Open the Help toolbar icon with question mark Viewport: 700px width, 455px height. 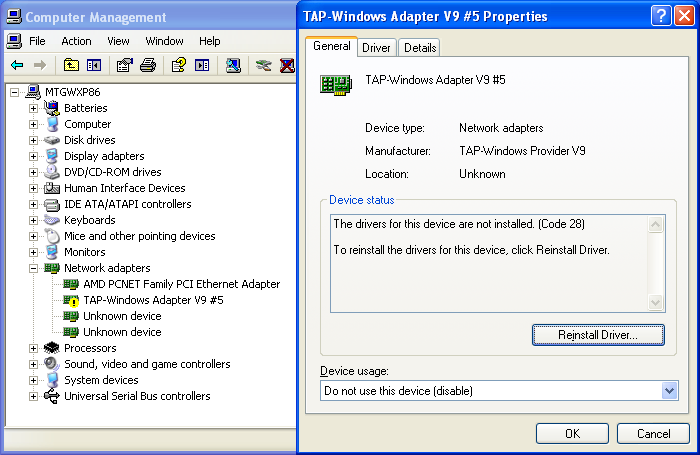pos(179,66)
